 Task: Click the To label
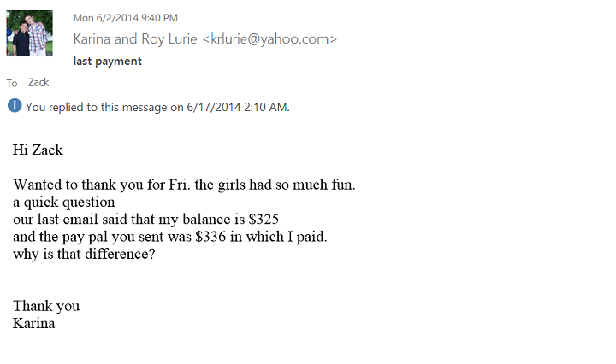pyautogui.click(x=12, y=84)
